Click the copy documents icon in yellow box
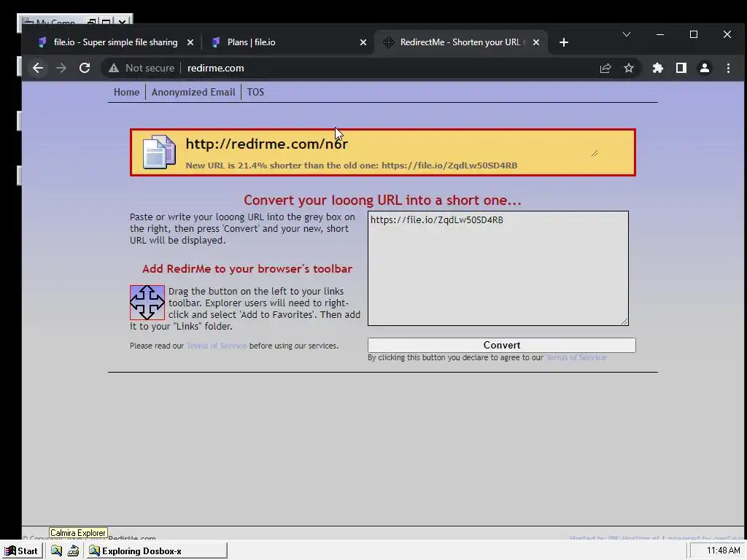The height and width of the screenshot is (560, 747). click(x=159, y=152)
